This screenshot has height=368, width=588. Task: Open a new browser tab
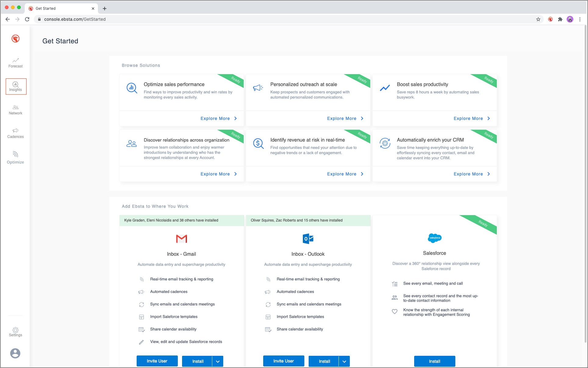point(105,9)
